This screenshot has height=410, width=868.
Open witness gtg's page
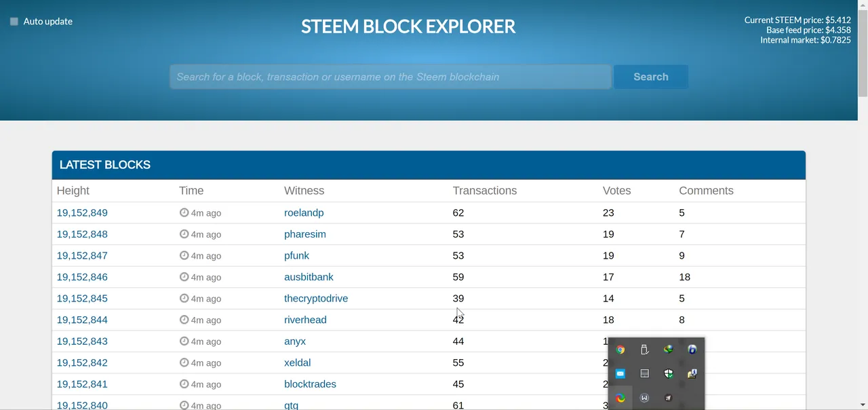pyautogui.click(x=291, y=405)
